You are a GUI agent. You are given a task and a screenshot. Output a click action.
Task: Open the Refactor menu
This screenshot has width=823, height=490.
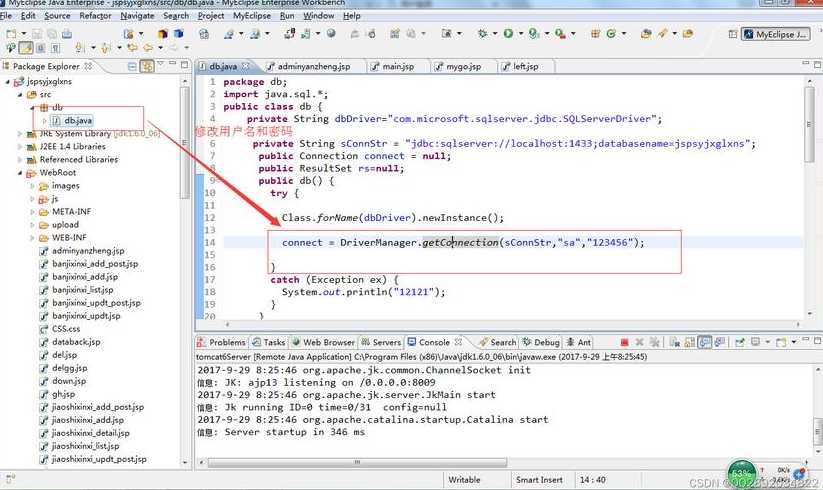pyautogui.click(x=95, y=16)
